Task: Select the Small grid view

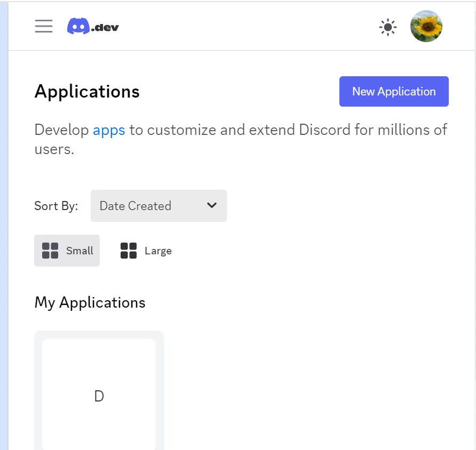Action: [67, 251]
